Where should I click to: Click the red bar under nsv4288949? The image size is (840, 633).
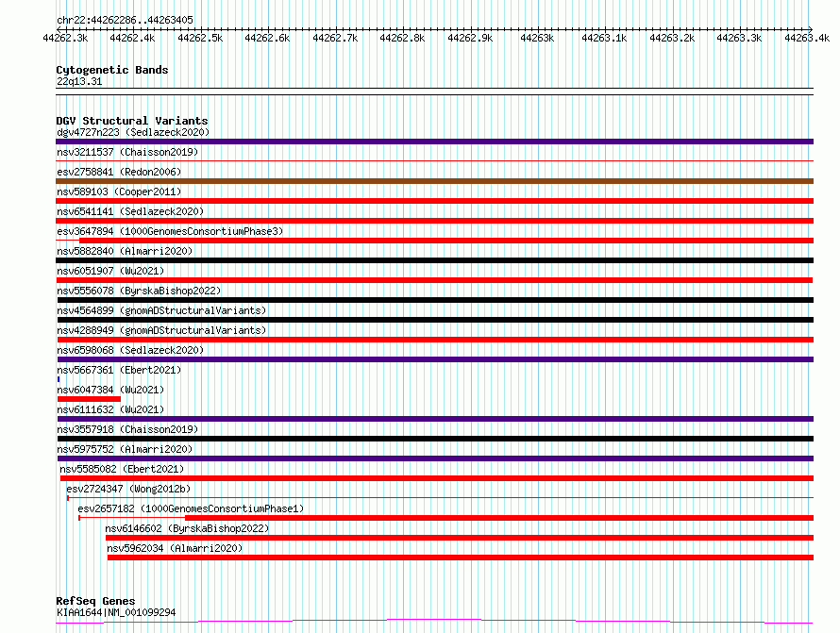(434, 340)
